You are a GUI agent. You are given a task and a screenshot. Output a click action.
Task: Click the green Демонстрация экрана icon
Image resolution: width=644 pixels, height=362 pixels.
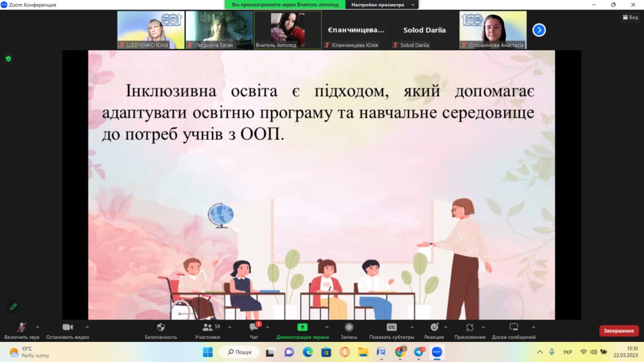click(x=302, y=327)
